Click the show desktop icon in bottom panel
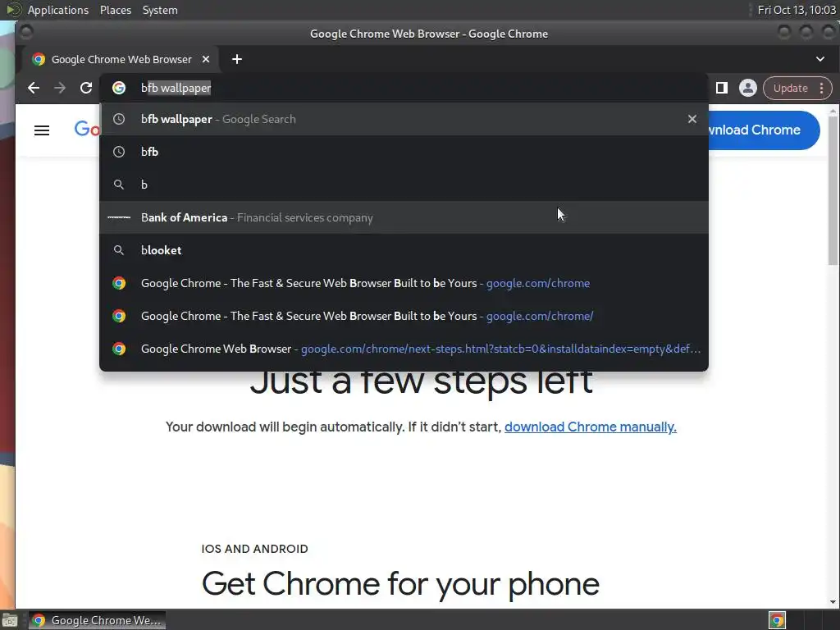The height and width of the screenshot is (630, 840). click(x=10, y=620)
